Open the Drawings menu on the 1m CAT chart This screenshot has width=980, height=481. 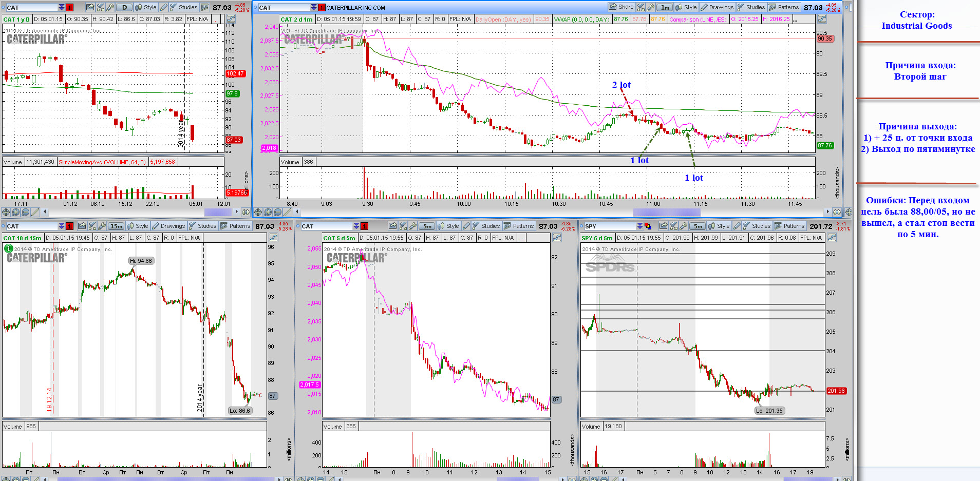[x=717, y=7]
